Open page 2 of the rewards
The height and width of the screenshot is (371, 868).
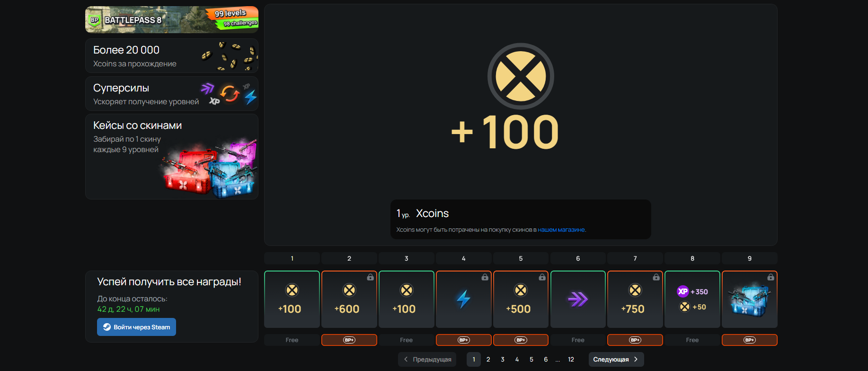pos(488,359)
